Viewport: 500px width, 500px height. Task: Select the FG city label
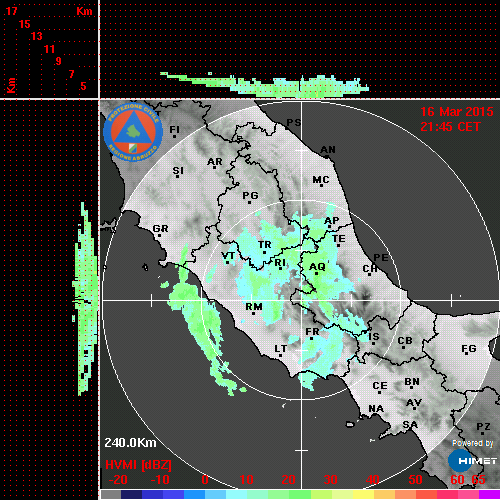[469, 348]
